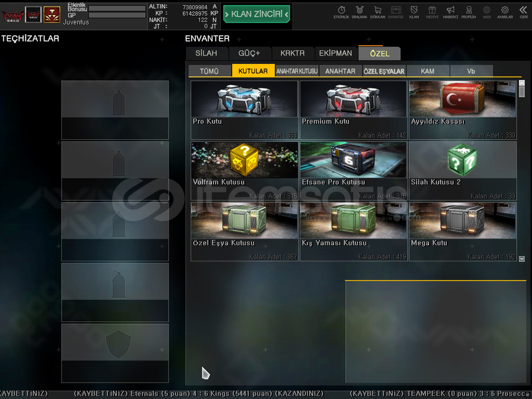Select the Mega Kutu gray crate

click(463, 232)
